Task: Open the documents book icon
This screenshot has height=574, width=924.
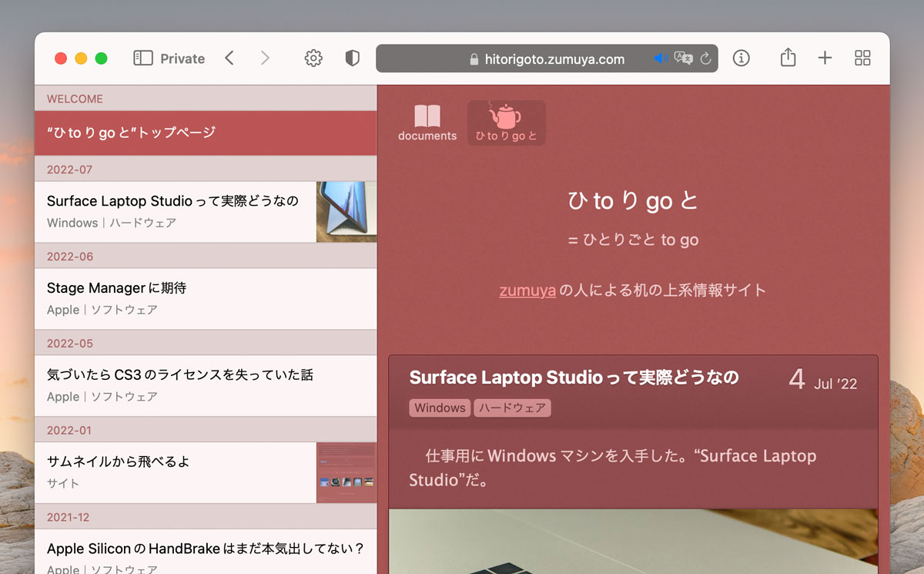Action: (x=427, y=123)
